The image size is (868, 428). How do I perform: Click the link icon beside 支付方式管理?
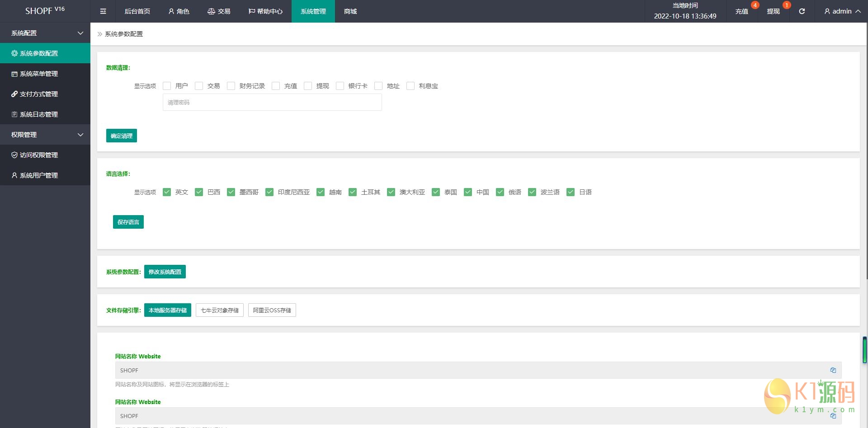(x=14, y=94)
